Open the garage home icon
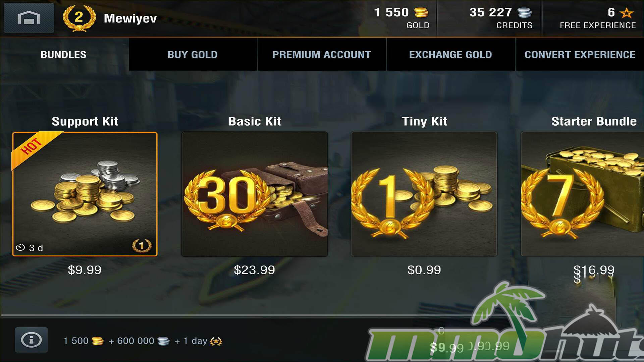Viewport: 644px width, 362px height. point(29,18)
